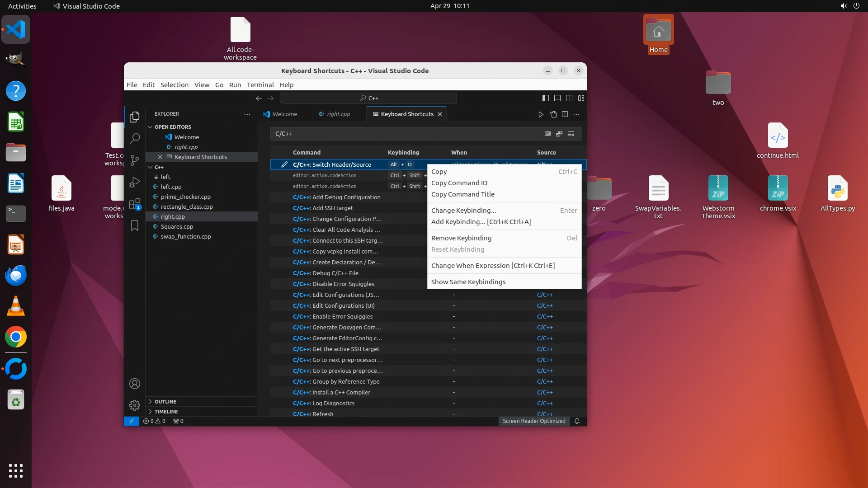Sort keybindings by precedence icon
This screenshot has width=868, height=488.
pyautogui.click(x=559, y=134)
